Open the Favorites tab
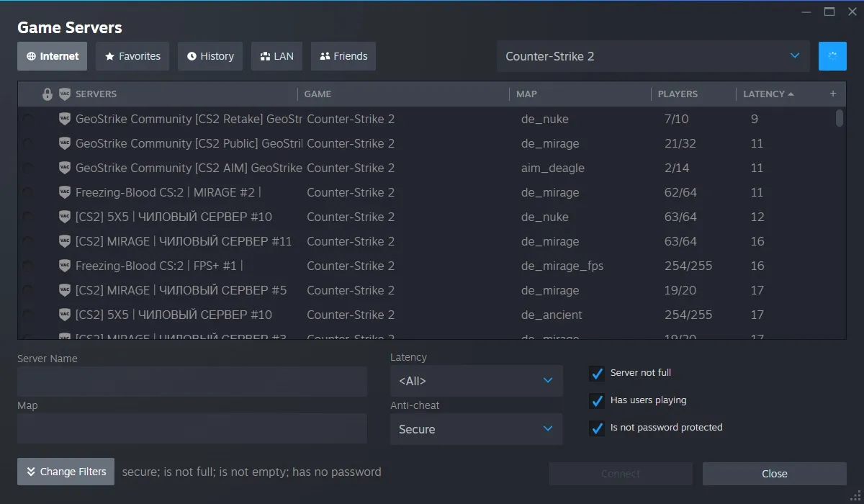Screen dimensions: 864x504 [x=132, y=56]
